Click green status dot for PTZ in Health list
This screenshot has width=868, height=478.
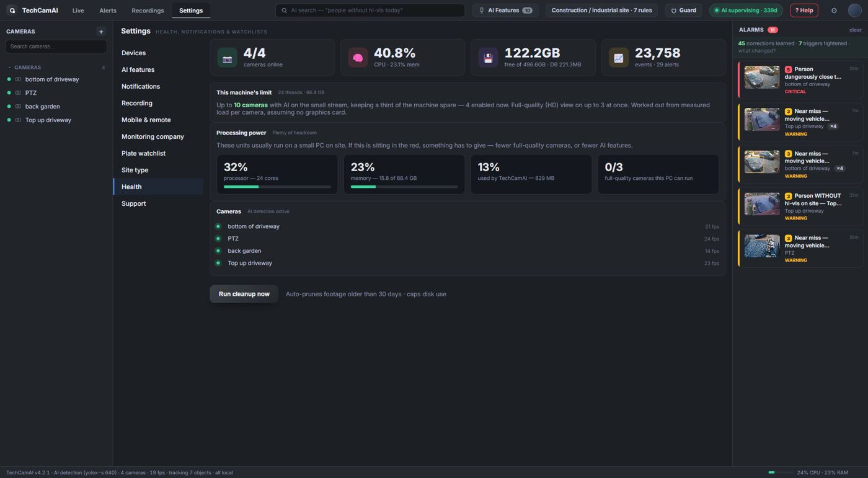[x=218, y=239]
